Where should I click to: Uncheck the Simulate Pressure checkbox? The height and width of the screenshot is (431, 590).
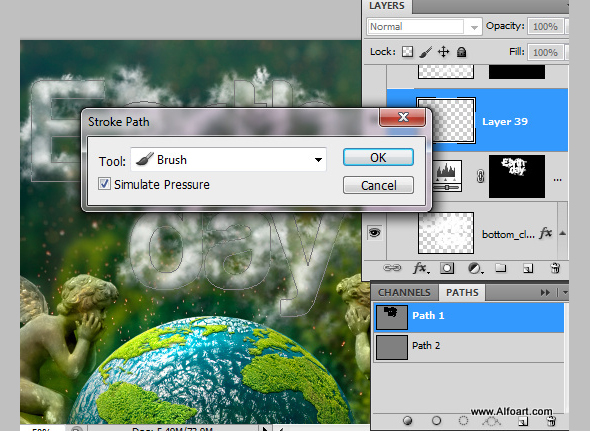coord(104,184)
